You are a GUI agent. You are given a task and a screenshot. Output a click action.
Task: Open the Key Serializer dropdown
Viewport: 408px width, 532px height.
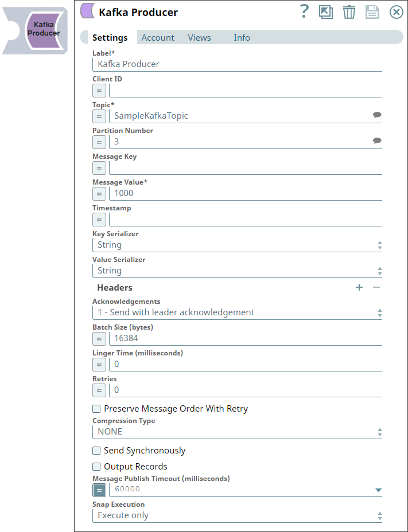236,245
